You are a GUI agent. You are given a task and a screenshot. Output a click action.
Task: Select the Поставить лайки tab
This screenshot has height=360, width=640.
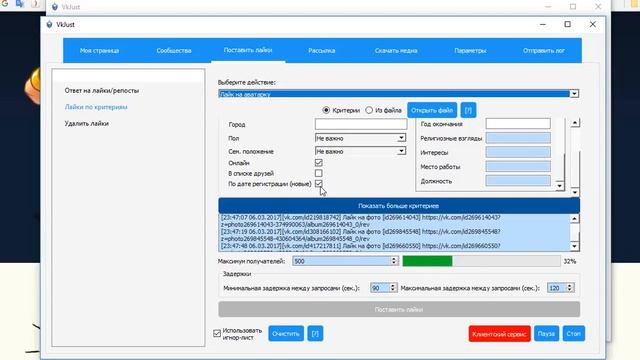point(248,50)
